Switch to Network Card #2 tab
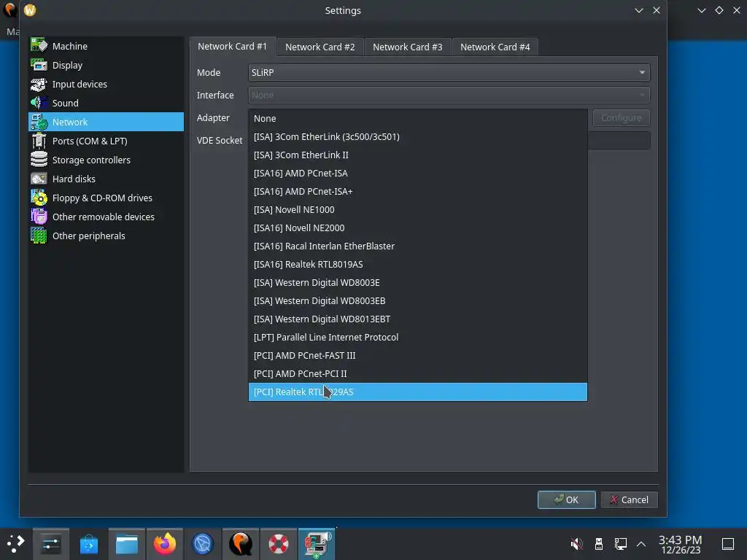Viewport: 747px width, 560px height. (320, 47)
